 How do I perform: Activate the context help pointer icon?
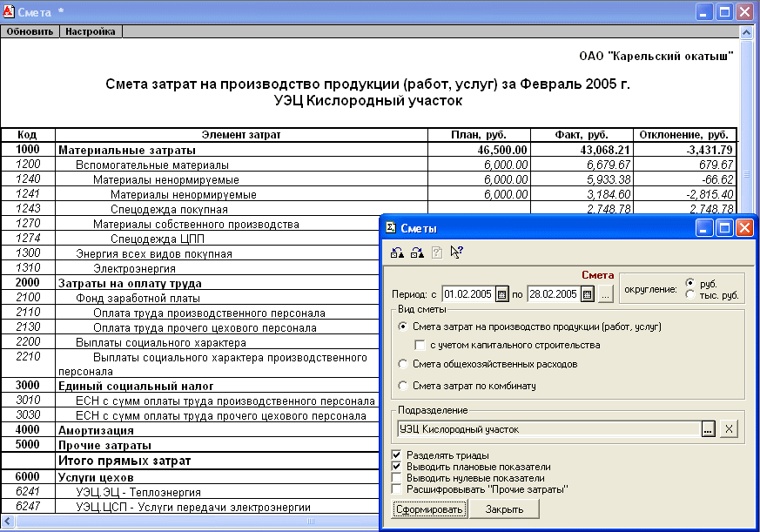[x=457, y=253]
